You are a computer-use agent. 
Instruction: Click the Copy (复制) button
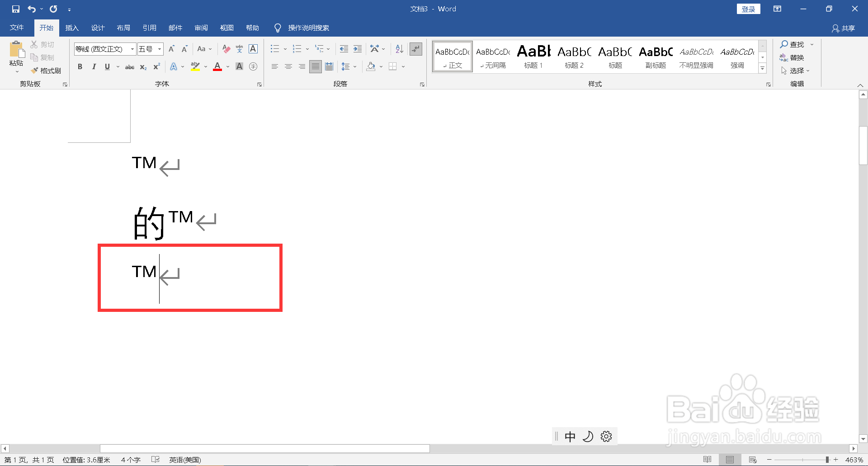click(x=42, y=57)
